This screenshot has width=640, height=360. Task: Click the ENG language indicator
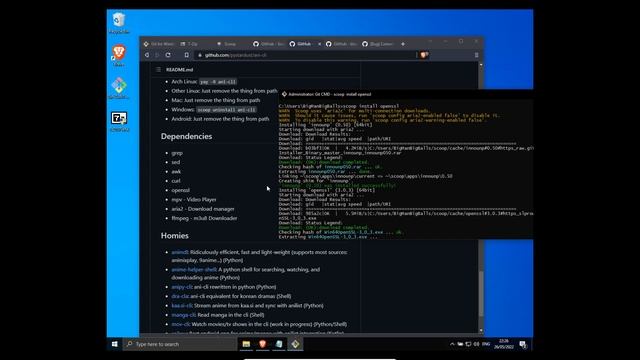486,344
